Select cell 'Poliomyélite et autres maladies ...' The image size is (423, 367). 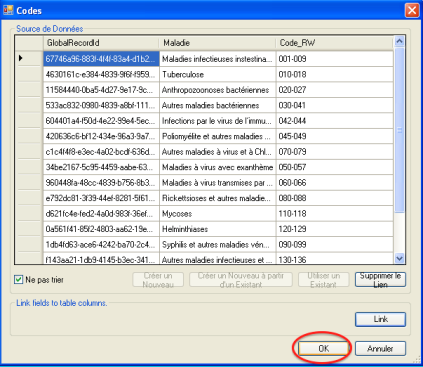pyautogui.click(x=218, y=136)
